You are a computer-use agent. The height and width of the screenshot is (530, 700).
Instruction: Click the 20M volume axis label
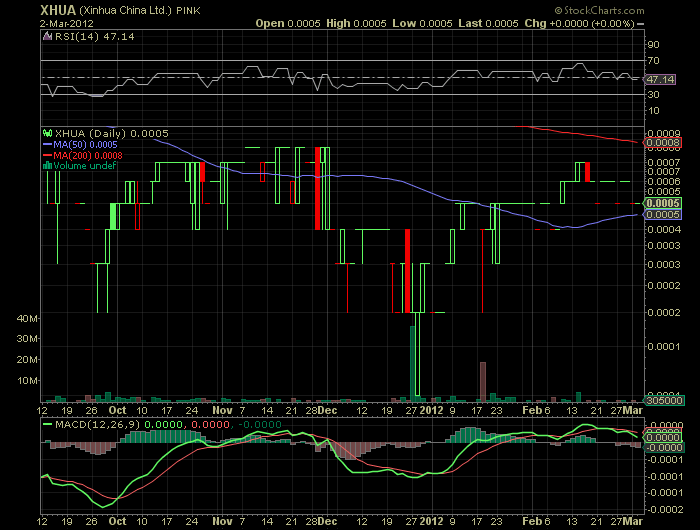(27, 359)
